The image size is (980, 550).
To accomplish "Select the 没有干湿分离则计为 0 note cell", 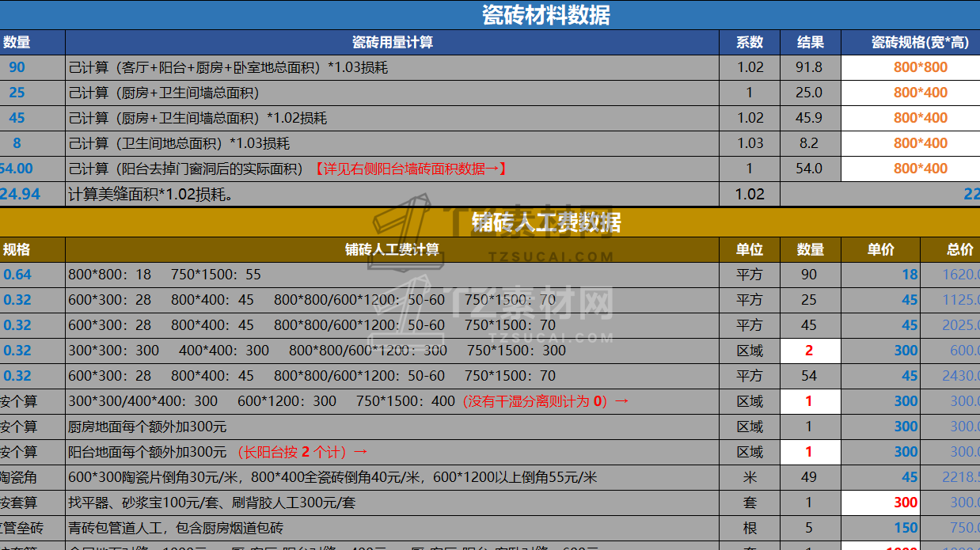I will pyautogui.click(x=393, y=401).
